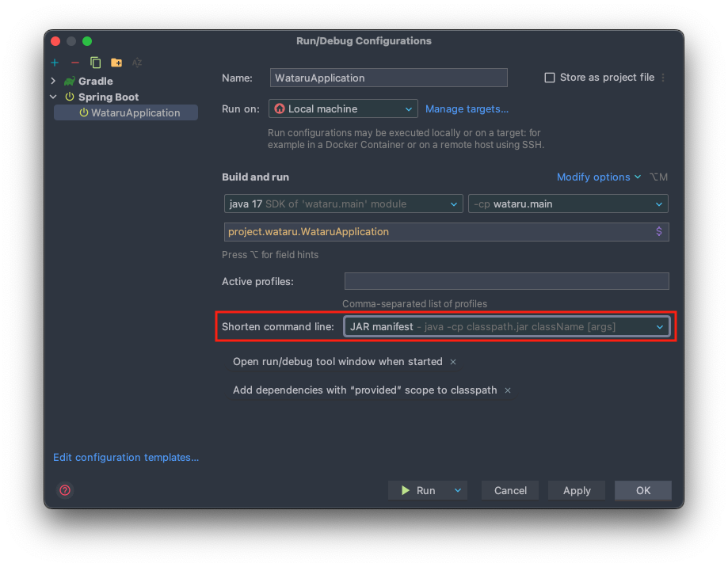Open the -cp wataru.main classpath dropdown
Image resolution: width=728 pixels, height=567 pixels.
[568, 204]
